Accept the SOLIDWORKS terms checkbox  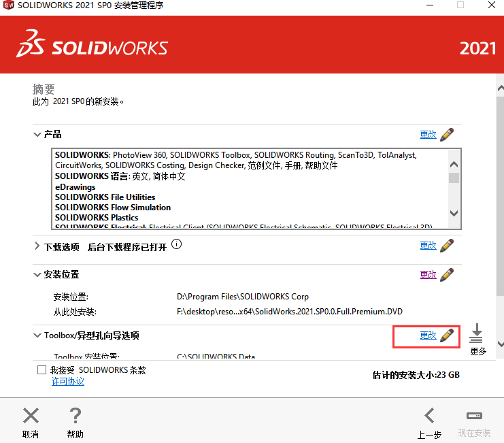pyautogui.click(x=41, y=370)
